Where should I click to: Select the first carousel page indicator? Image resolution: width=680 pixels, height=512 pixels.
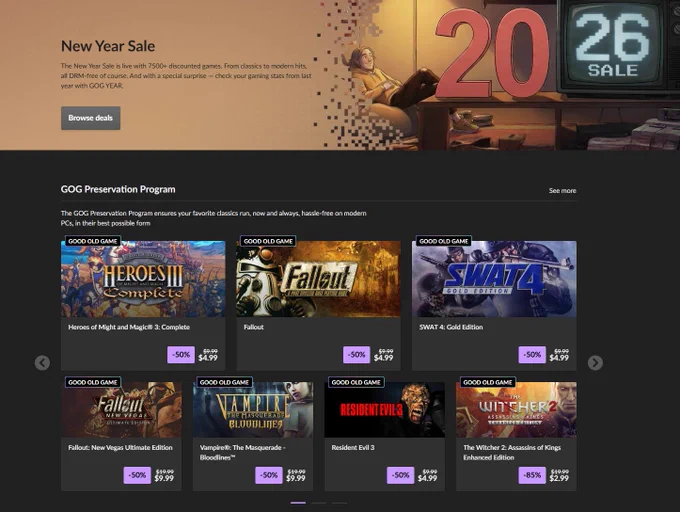tap(298, 503)
